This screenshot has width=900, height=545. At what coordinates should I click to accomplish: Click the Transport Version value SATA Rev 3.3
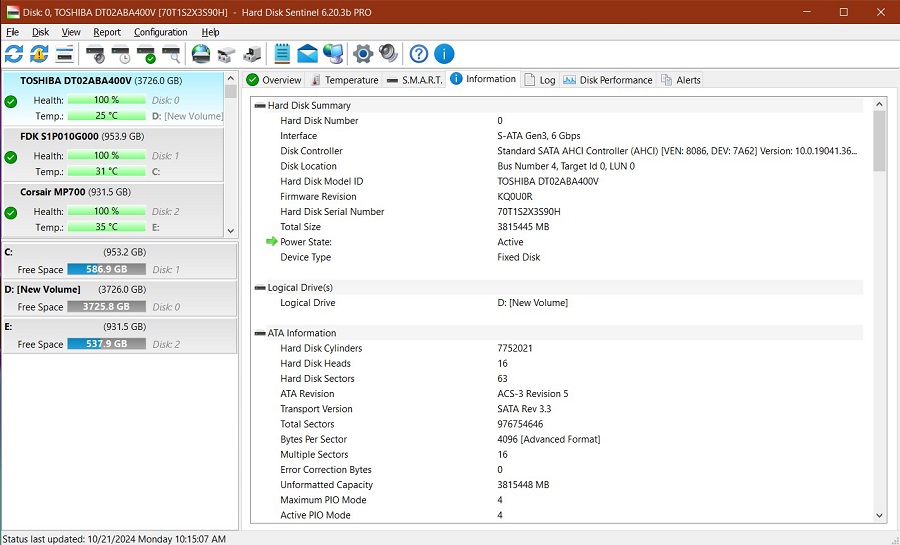click(x=524, y=409)
